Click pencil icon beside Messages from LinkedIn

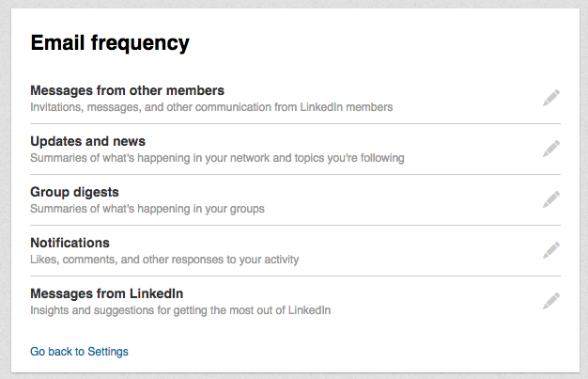[551, 301]
